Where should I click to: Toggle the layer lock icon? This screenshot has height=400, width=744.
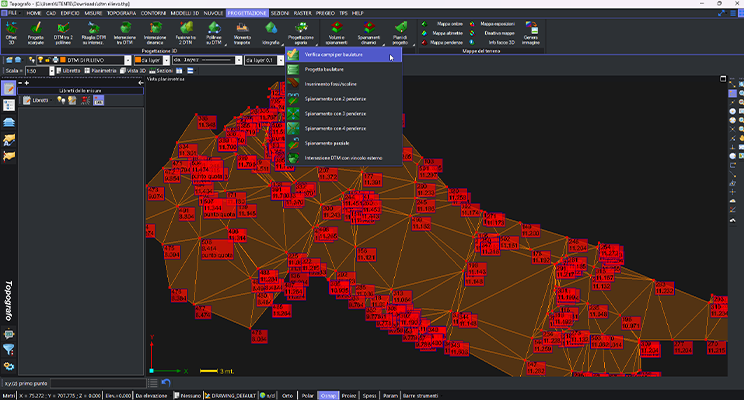coord(47,60)
